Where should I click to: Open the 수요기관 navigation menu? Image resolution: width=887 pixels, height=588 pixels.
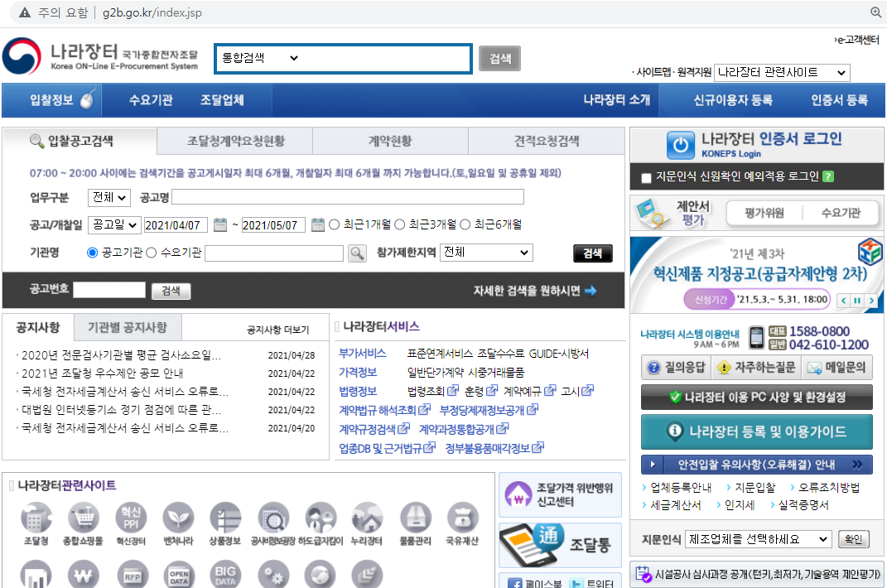coord(151,100)
